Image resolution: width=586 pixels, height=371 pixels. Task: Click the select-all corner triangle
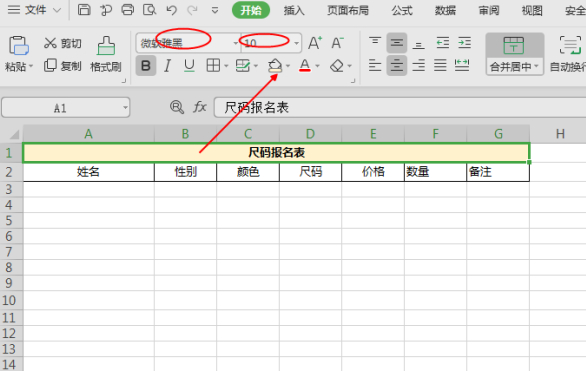(x=14, y=134)
